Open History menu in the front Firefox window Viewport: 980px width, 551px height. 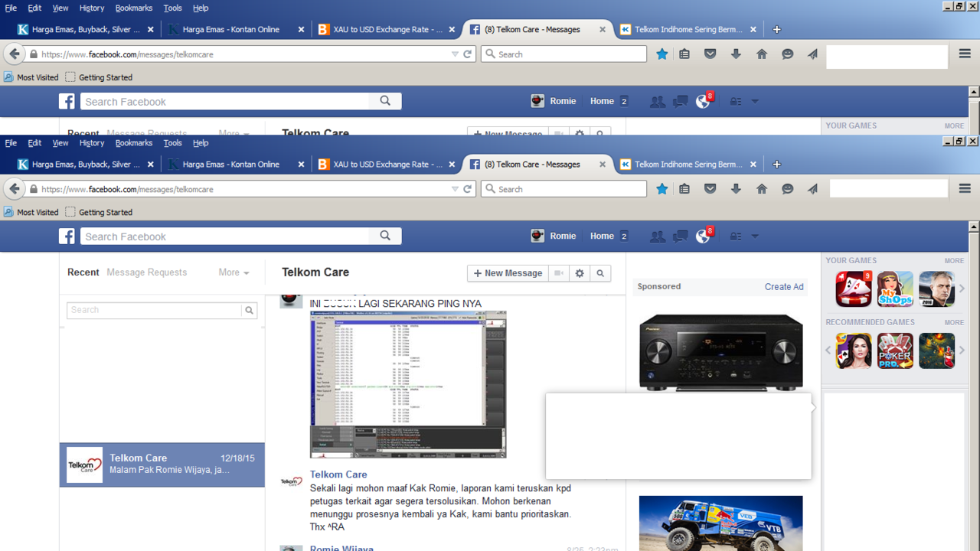pos(91,143)
